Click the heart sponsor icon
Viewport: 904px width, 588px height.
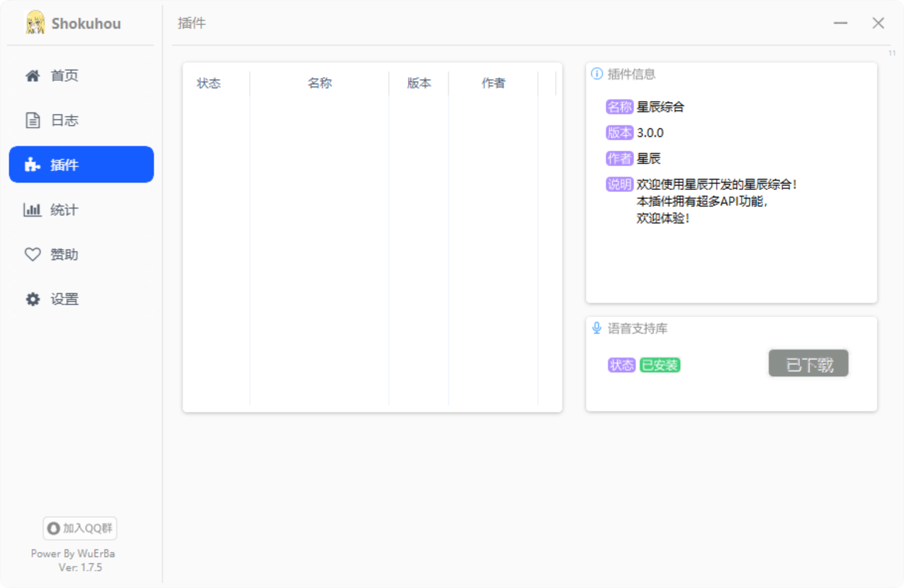click(x=32, y=255)
